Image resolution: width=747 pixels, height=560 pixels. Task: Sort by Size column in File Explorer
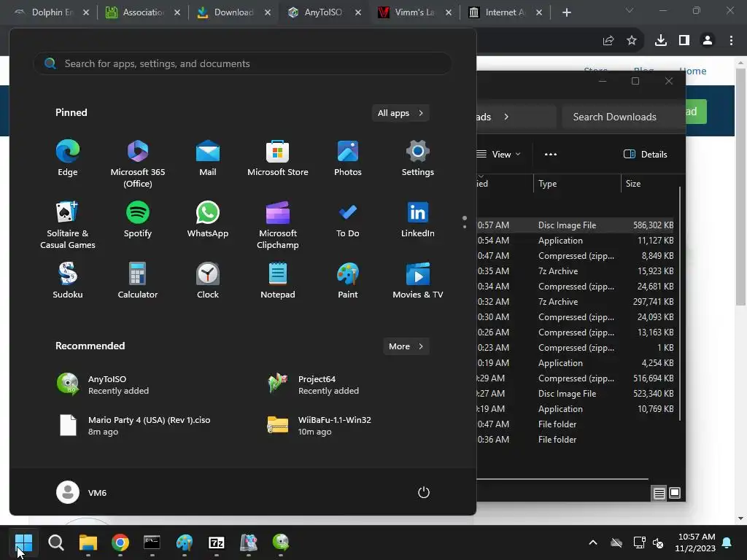click(x=650, y=183)
